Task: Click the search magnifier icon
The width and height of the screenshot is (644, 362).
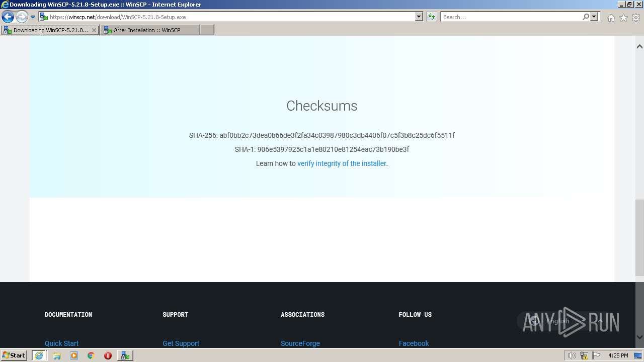Action: point(586,17)
